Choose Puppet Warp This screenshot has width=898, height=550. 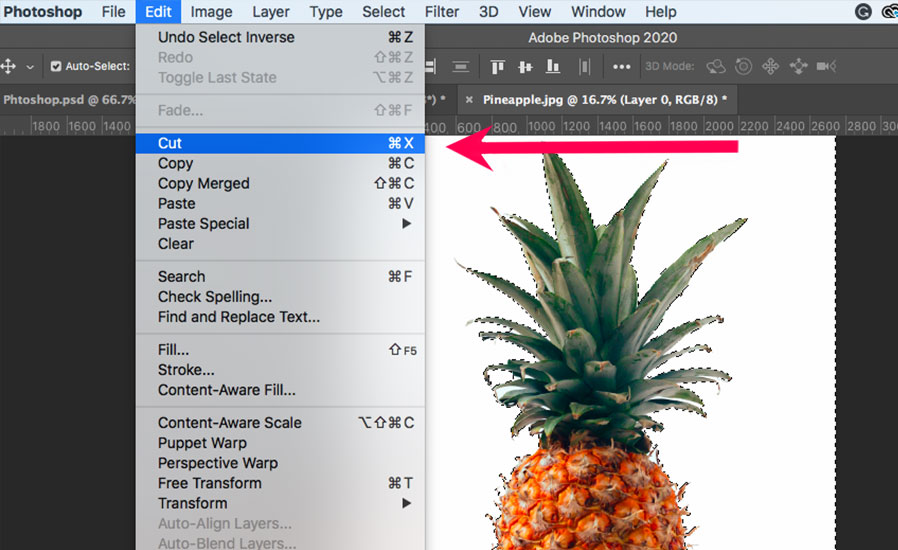coord(281,443)
